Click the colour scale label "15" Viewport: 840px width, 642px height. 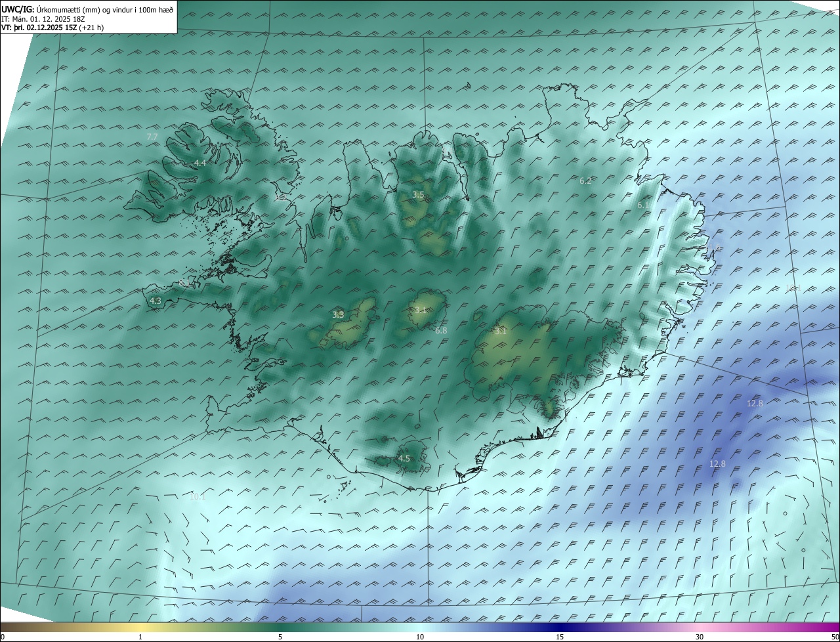(x=560, y=637)
